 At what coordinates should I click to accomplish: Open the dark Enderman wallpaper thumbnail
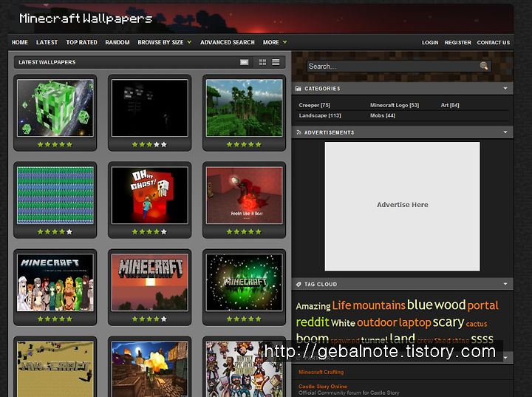click(149, 108)
